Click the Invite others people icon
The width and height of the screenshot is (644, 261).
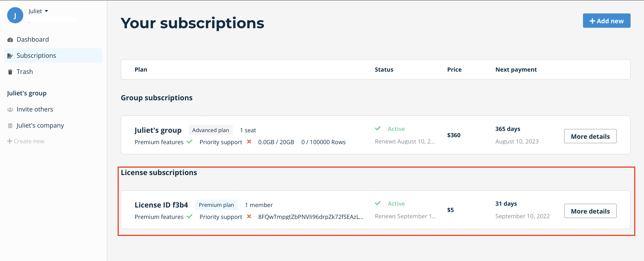point(10,110)
